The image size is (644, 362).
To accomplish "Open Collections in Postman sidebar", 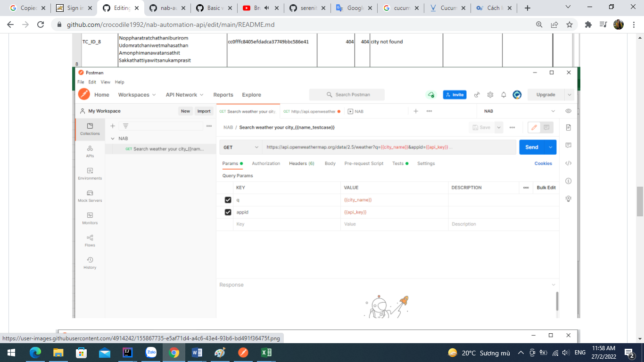I will (x=90, y=129).
